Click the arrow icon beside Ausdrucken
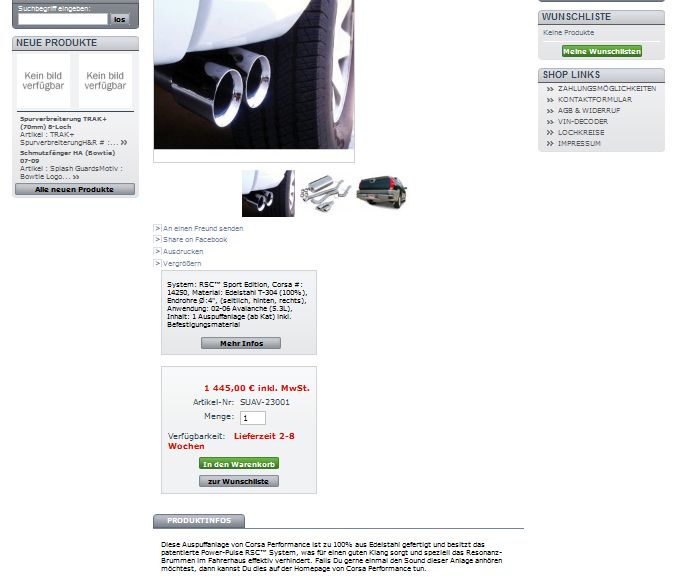This screenshot has width=677, height=583. pos(158,251)
